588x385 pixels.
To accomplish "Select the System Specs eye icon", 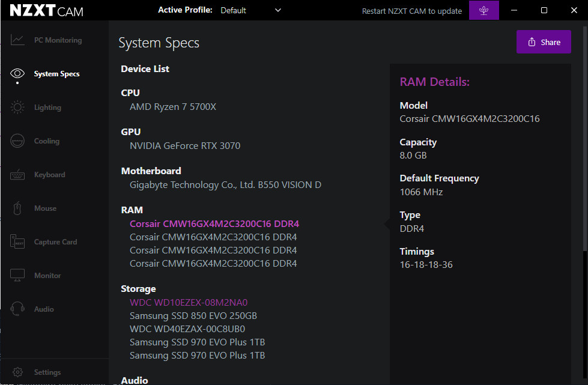I will (17, 73).
